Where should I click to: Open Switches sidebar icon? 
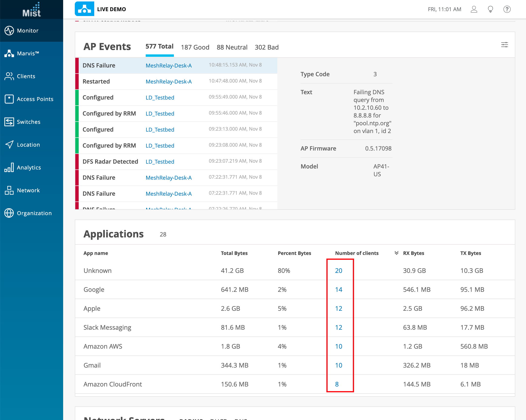9,122
